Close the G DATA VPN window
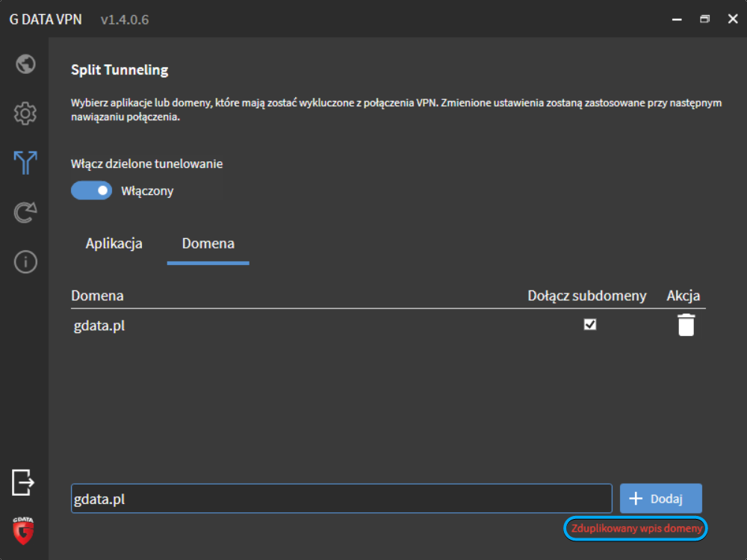Viewport: 747px width, 560px height. tap(733, 19)
